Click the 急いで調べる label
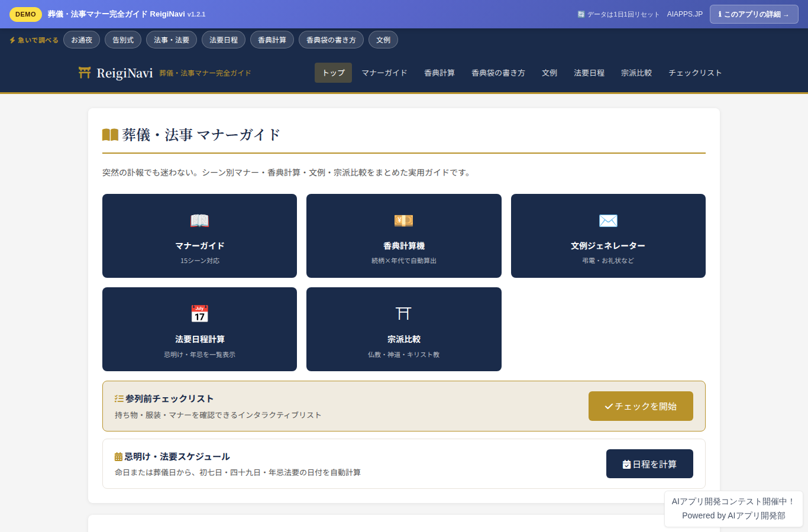Image resolution: width=808 pixels, height=532 pixels. point(38,40)
